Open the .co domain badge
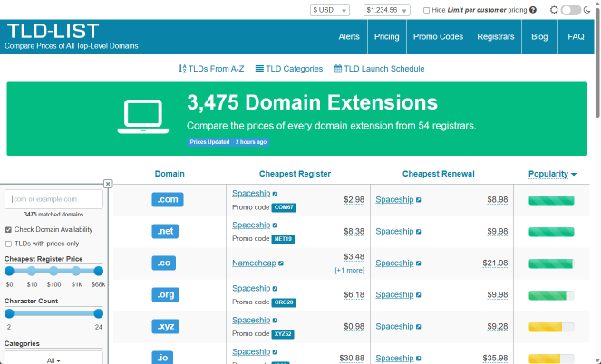 click(164, 263)
